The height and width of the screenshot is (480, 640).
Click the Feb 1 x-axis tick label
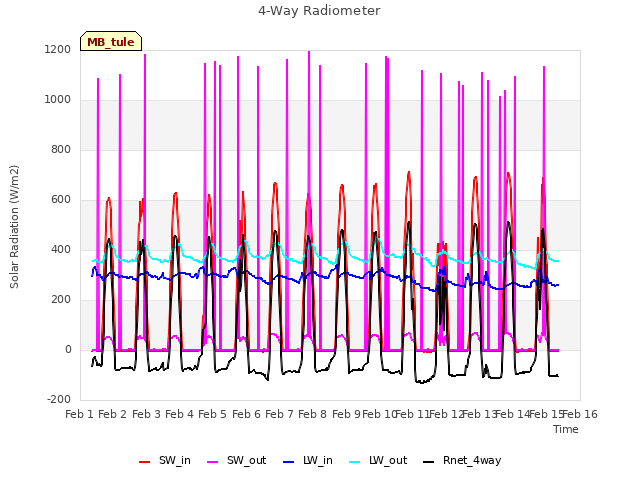point(80,414)
